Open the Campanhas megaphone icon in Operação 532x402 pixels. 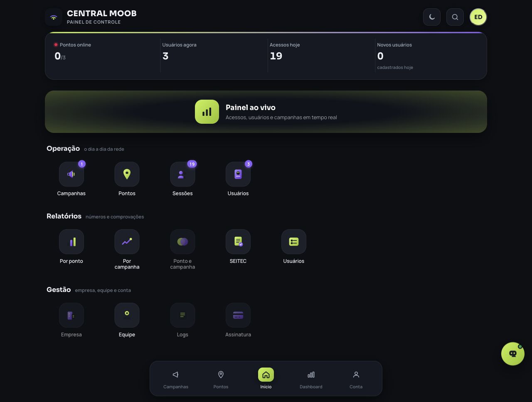71,174
